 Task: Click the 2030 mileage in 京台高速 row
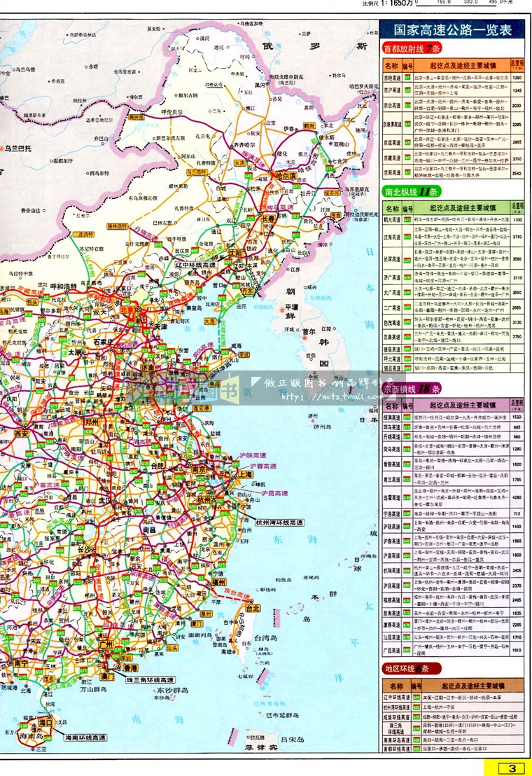[x=517, y=106]
